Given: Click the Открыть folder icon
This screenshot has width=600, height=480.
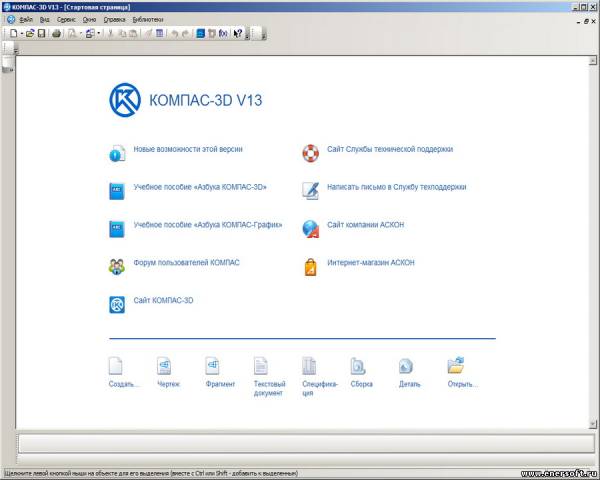Looking at the screenshot, I should 456,365.
